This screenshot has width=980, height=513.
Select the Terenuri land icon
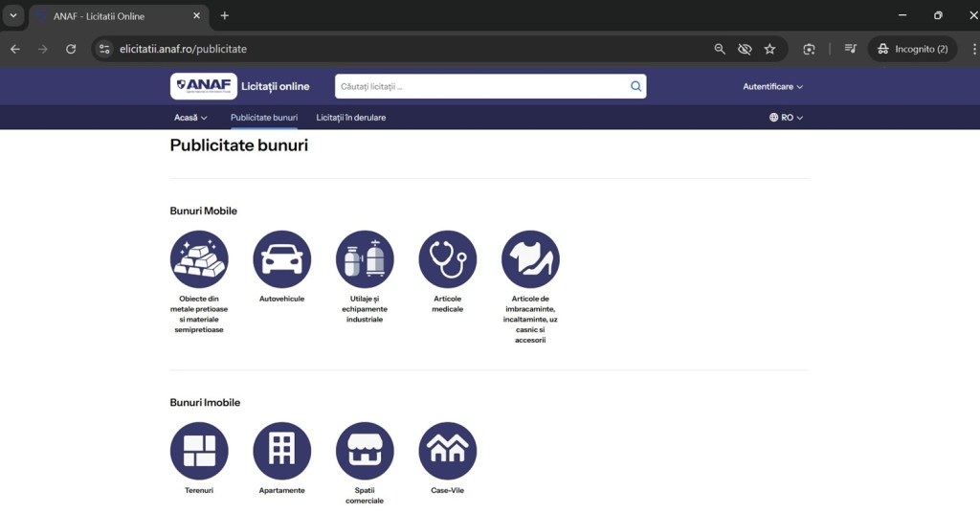coord(199,451)
